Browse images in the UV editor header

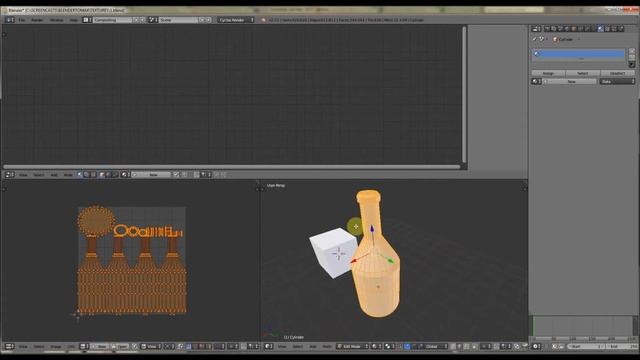[x=84, y=346]
